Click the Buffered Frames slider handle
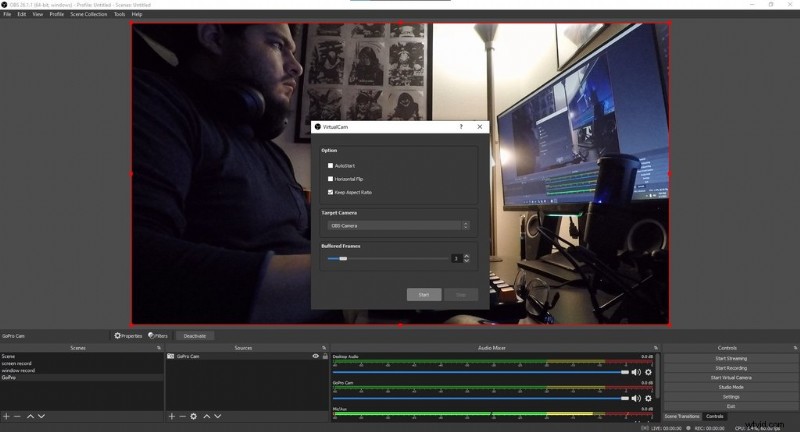Viewport: 800px width, 432px height. click(x=343, y=259)
